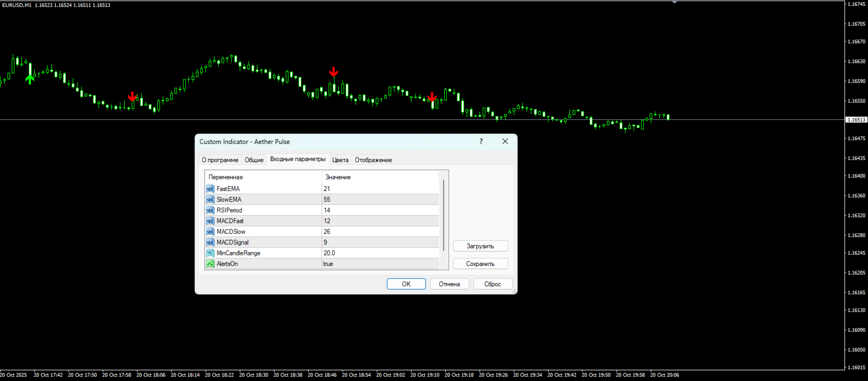Click the green buy arrow on chart
This screenshot has width=868, height=381.
click(30, 79)
